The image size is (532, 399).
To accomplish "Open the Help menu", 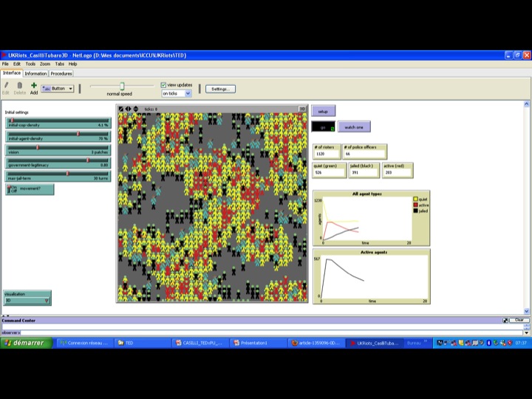I will pos(73,64).
